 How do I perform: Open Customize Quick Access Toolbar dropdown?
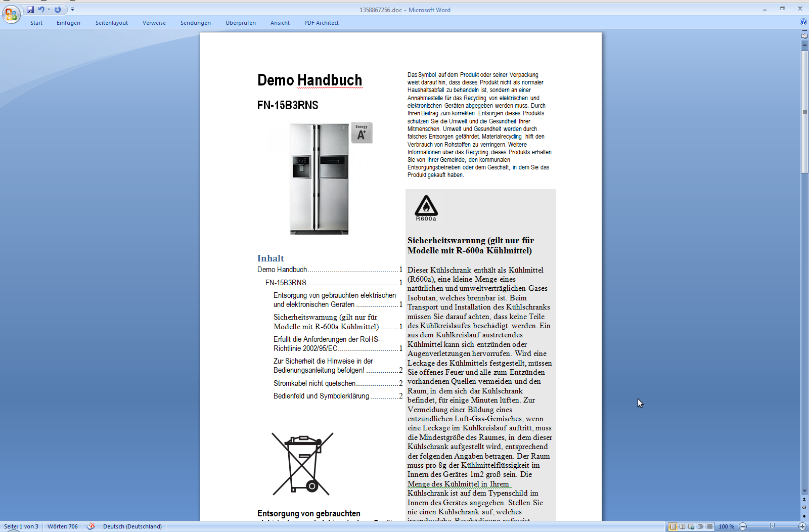point(72,10)
